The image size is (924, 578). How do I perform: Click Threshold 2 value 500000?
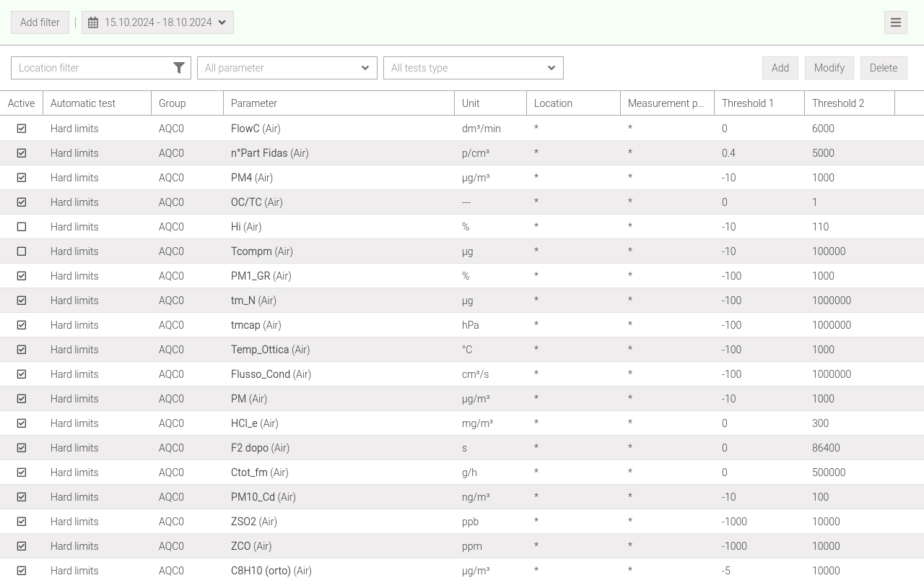click(x=829, y=473)
